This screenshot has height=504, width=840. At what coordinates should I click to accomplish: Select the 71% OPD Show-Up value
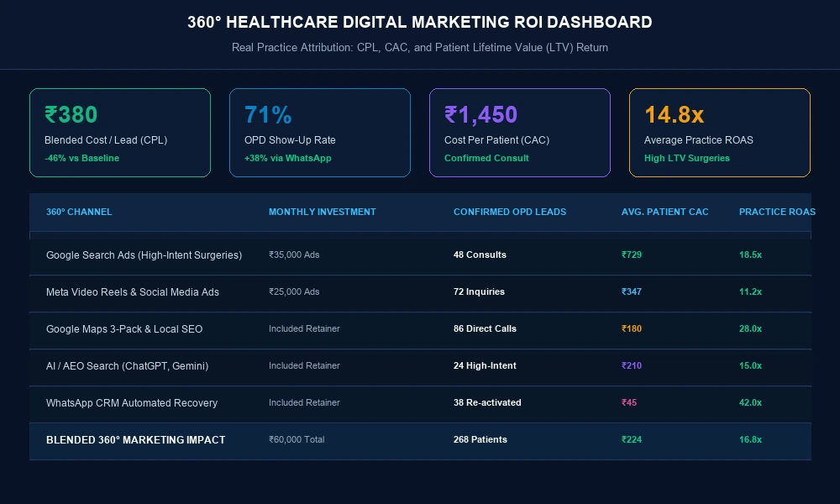coord(268,114)
